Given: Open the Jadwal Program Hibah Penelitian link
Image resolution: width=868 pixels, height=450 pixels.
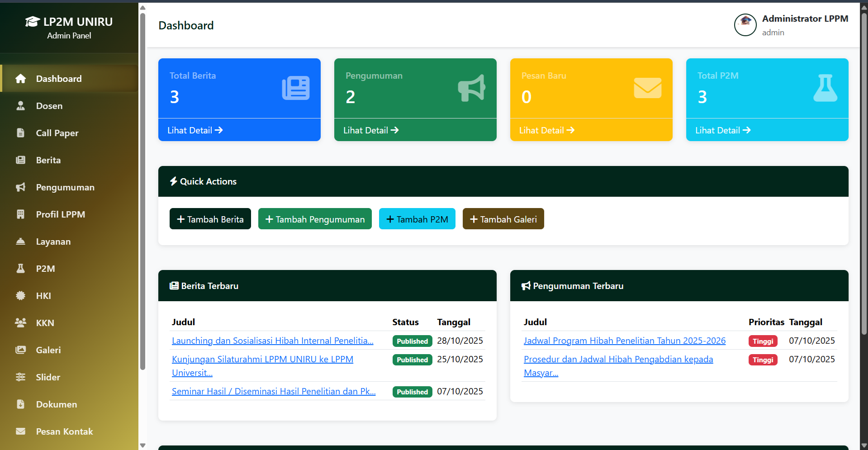Looking at the screenshot, I should point(624,341).
